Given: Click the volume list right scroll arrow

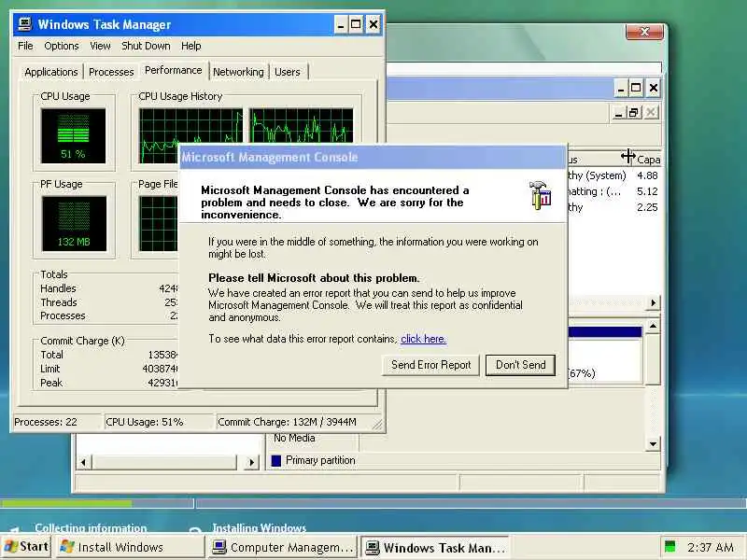Looking at the screenshot, I should [653, 302].
